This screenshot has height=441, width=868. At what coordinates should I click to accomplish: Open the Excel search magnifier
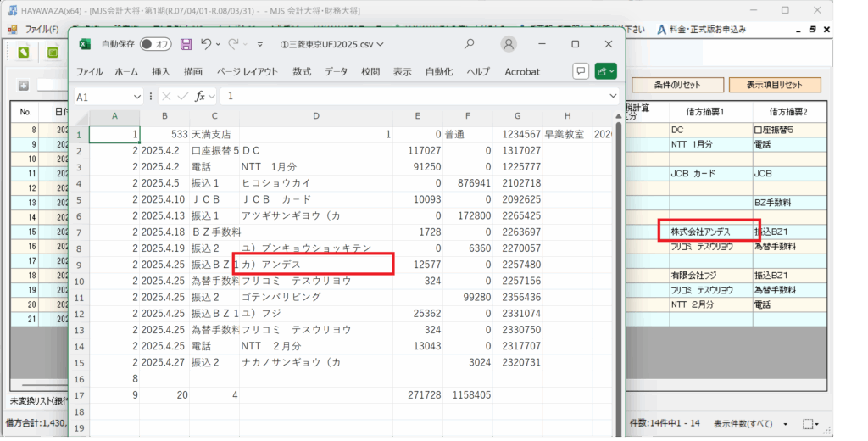[469, 44]
